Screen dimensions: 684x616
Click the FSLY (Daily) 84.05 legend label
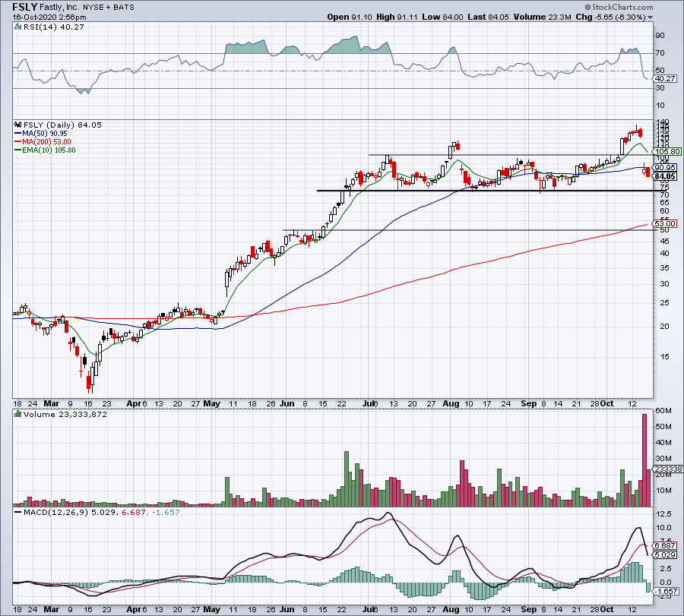click(62, 125)
